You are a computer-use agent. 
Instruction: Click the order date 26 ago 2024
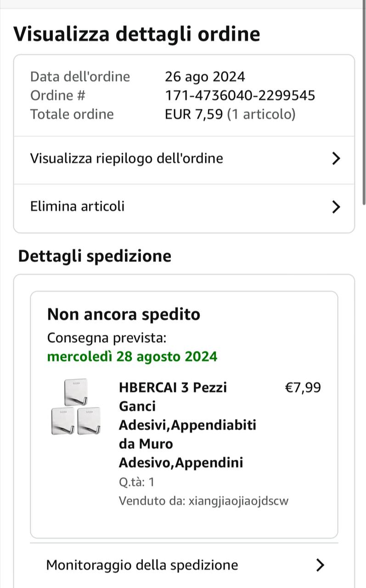[x=205, y=77]
